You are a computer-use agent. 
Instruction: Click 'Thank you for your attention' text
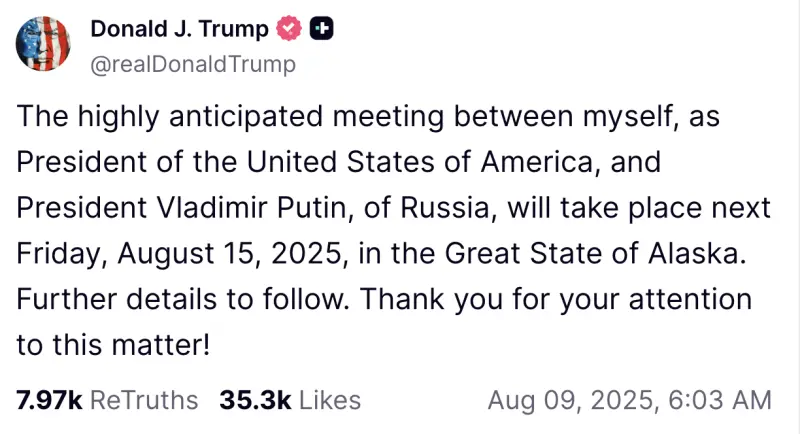pos(557,300)
